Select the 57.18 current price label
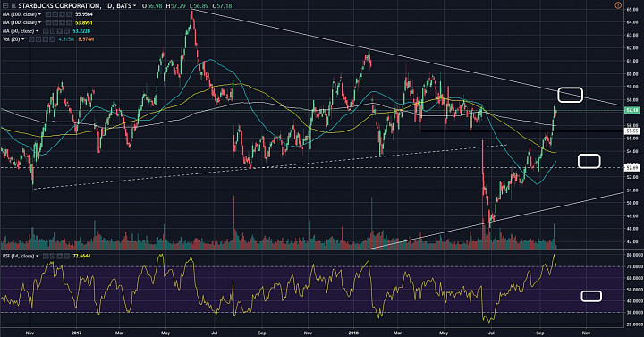Image resolution: width=644 pixels, height=337 pixels. [631, 110]
